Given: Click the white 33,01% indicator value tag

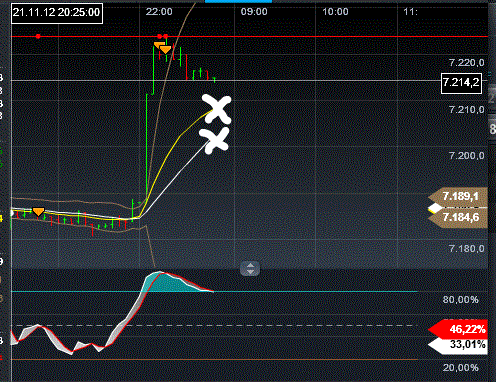Looking at the screenshot, I should 458,345.
